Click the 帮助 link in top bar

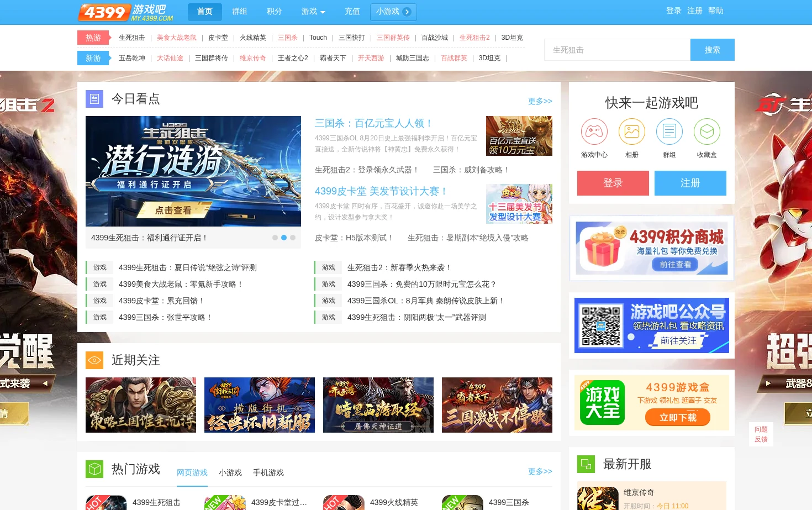[x=716, y=11]
